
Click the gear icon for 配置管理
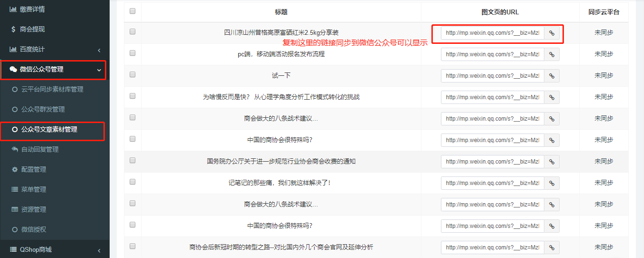tap(14, 170)
